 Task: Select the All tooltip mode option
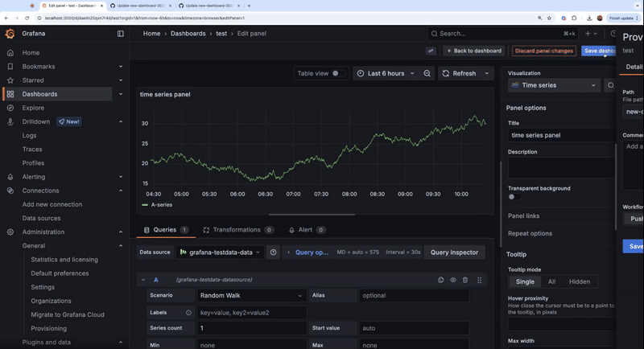point(551,281)
